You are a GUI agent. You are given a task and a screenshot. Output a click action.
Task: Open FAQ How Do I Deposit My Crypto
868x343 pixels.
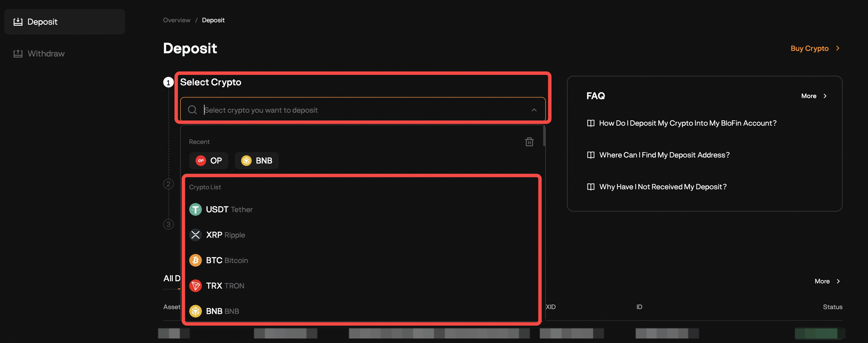[x=687, y=123]
